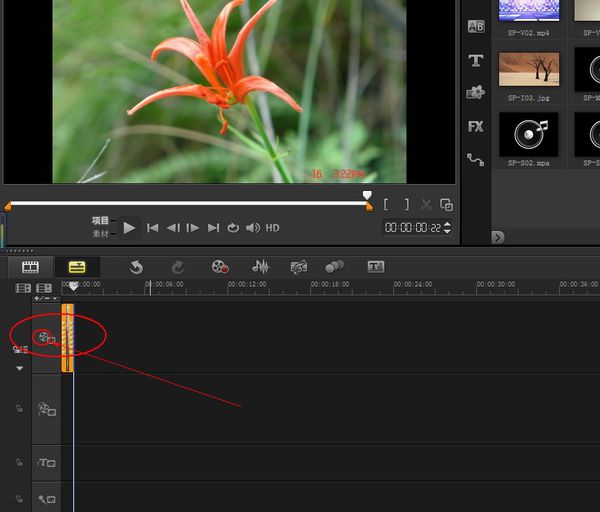Select the clip on the Video track
Screen dimensions: 600x512
point(67,338)
